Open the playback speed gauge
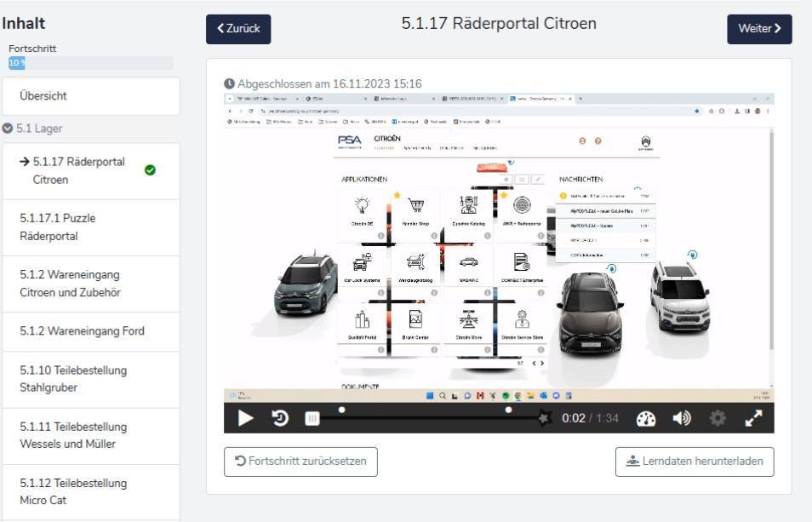Screen dimensions: 812x522 [x=646, y=418]
